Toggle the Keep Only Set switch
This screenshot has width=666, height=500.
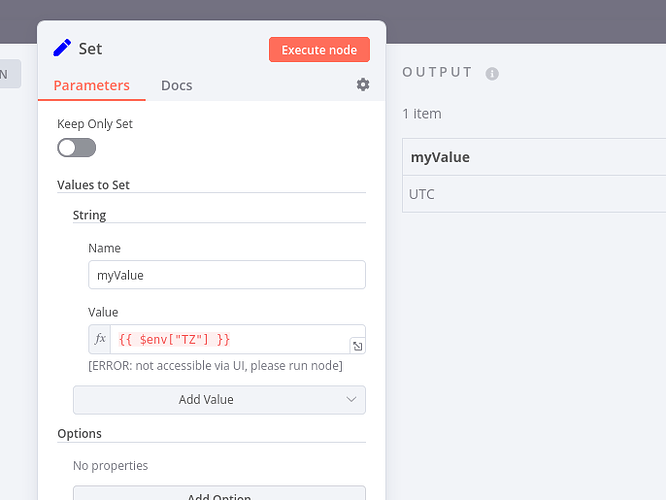pyautogui.click(x=77, y=148)
